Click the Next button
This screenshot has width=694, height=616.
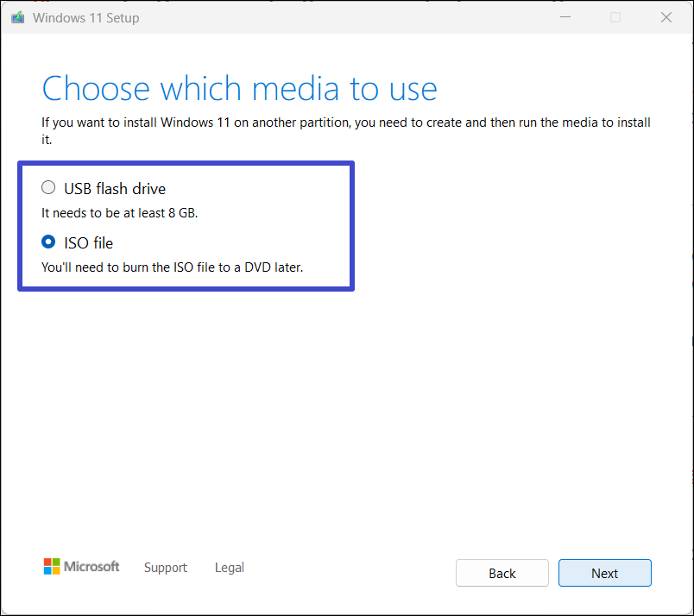click(x=604, y=573)
